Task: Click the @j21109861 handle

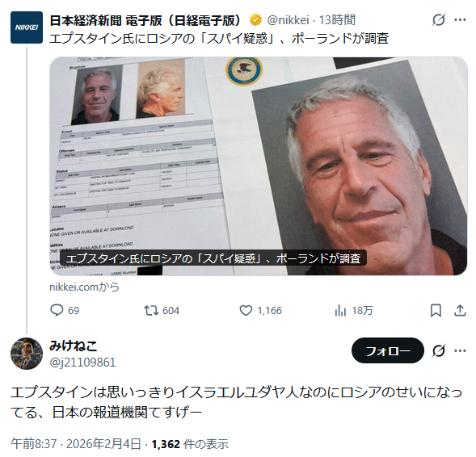Action: pos(82,363)
